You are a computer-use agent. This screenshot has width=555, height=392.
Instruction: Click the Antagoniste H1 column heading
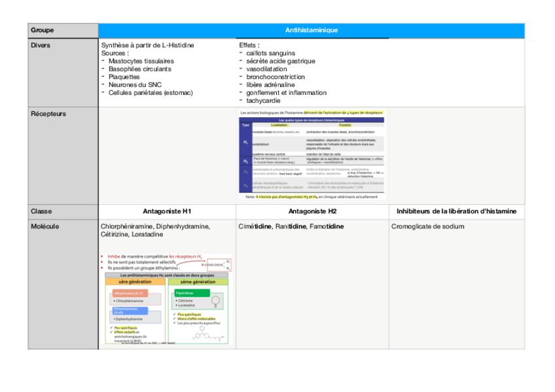coord(167,211)
